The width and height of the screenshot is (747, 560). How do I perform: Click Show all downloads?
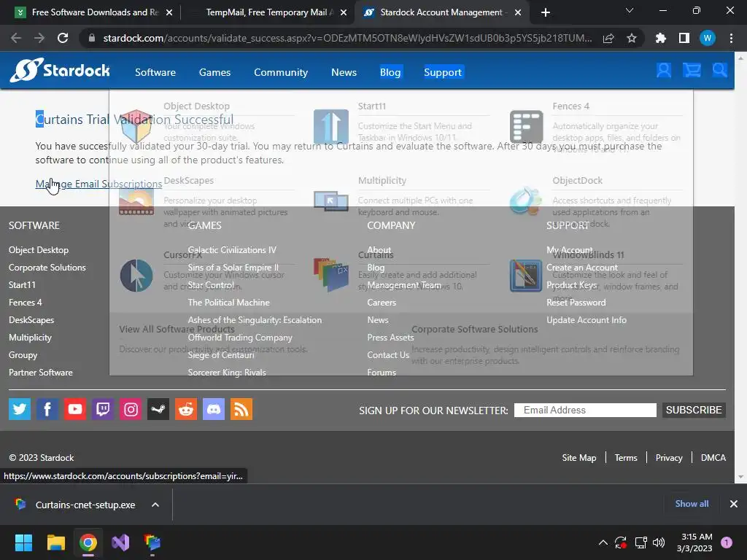[x=692, y=504]
